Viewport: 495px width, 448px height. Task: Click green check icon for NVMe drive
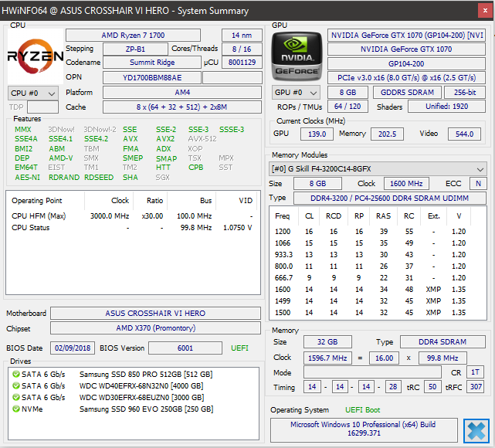15,409
